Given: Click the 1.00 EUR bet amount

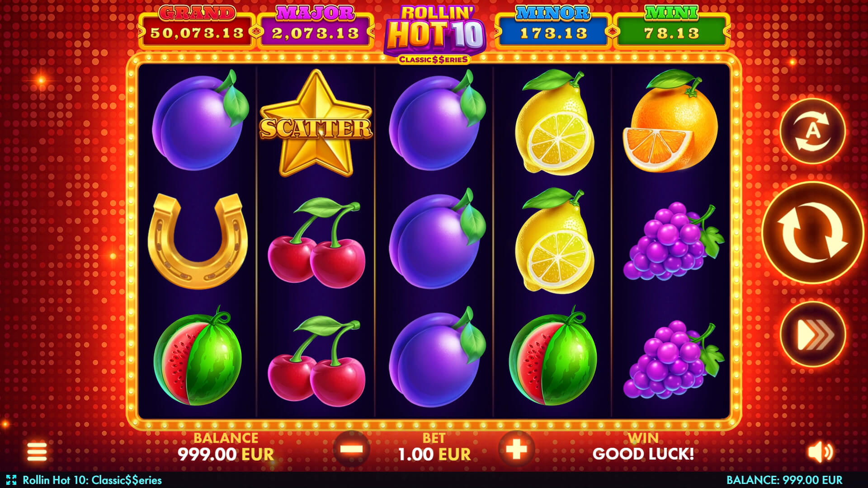Looking at the screenshot, I should click(434, 454).
